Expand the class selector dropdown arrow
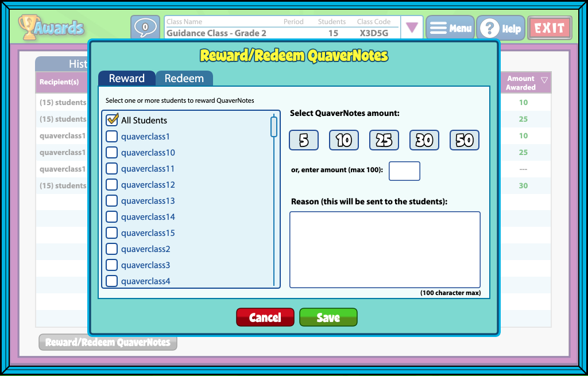Viewport: 588px width, 376px height. coord(412,28)
